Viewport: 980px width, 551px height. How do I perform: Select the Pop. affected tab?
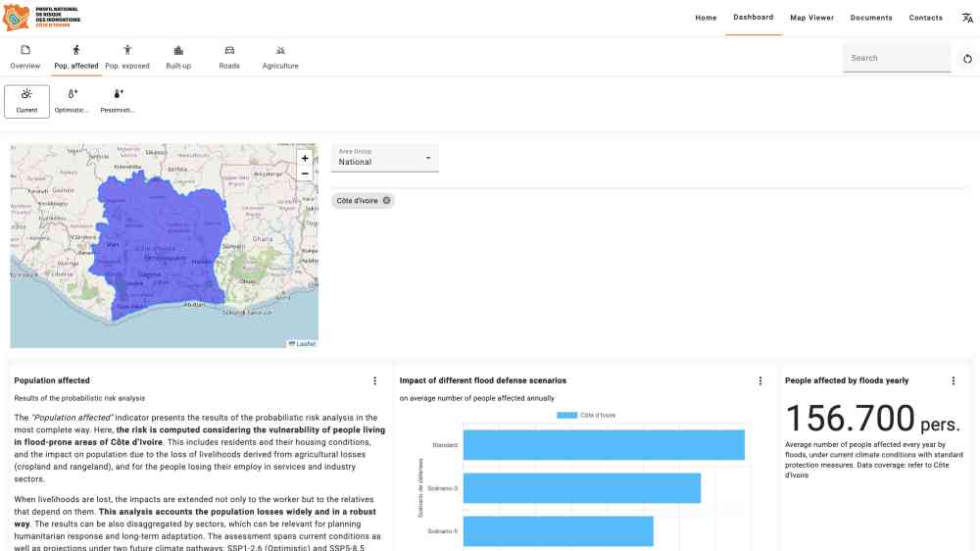point(76,57)
